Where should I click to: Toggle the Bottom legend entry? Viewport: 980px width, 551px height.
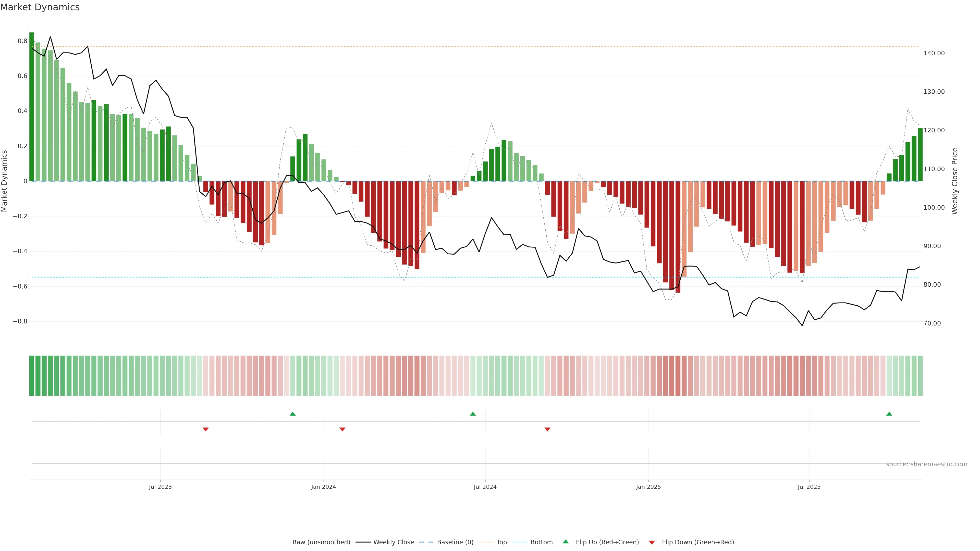(x=541, y=542)
